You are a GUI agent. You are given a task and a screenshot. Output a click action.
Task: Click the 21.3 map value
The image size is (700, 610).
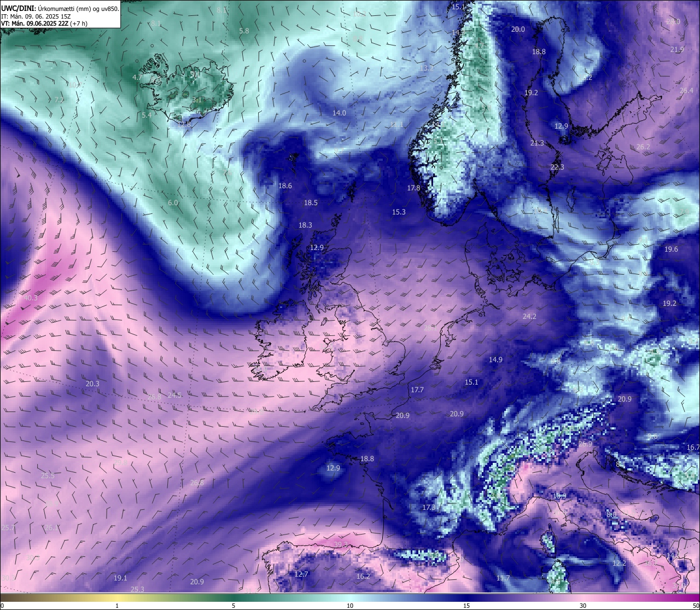(x=537, y=143)
